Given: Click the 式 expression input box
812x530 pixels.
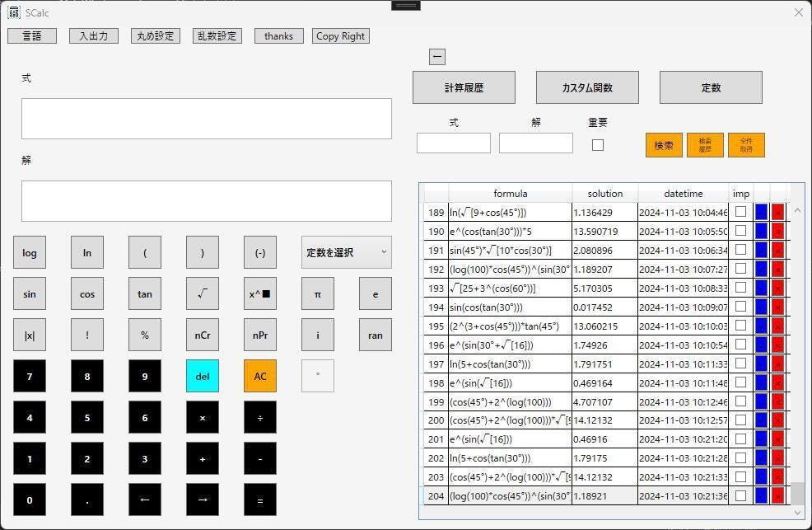Looking at the screenshot, I should tap(207, 119).
